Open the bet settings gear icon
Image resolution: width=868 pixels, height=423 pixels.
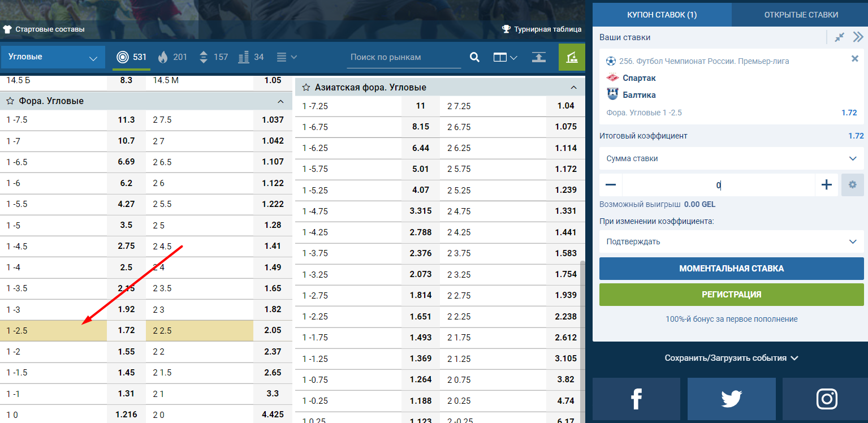tap(852, 185)
